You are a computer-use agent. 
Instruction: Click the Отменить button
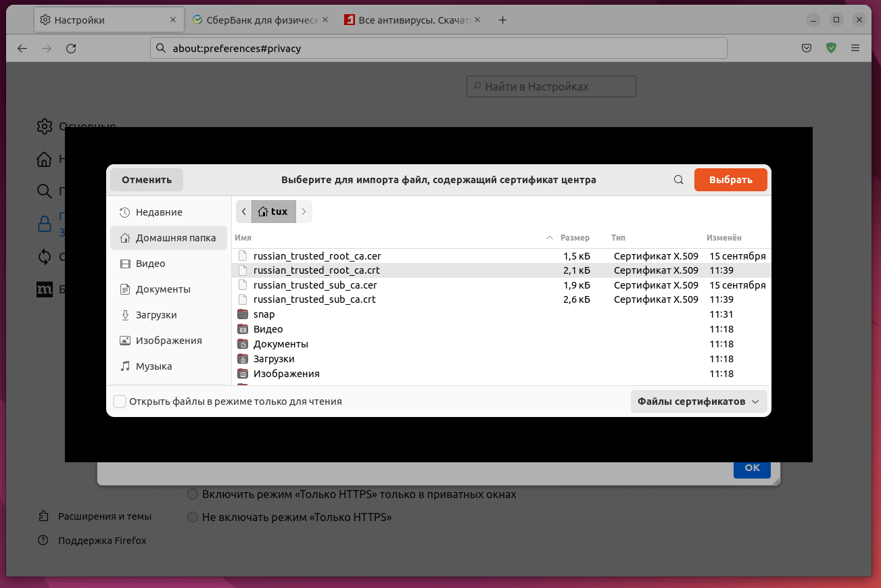pos(147,180)
